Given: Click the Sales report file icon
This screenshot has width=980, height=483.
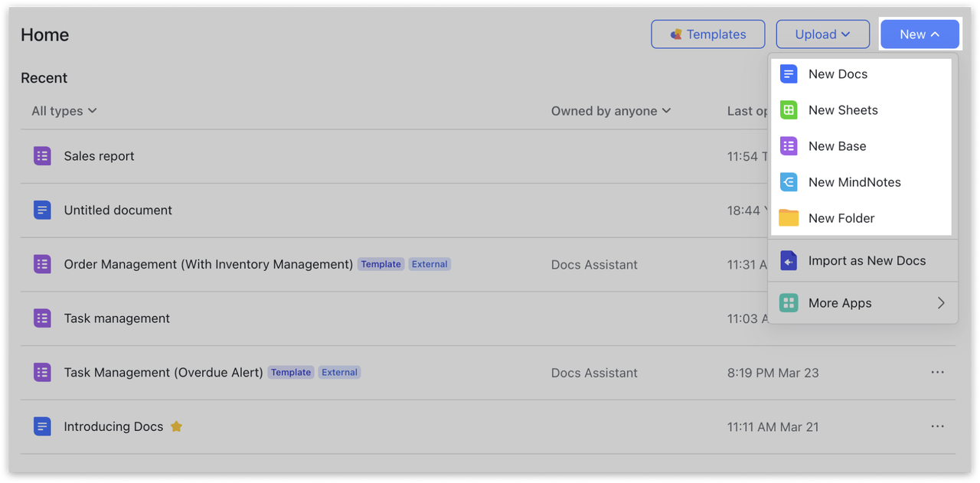Looking at the screenshot, I should coord(42,156).
